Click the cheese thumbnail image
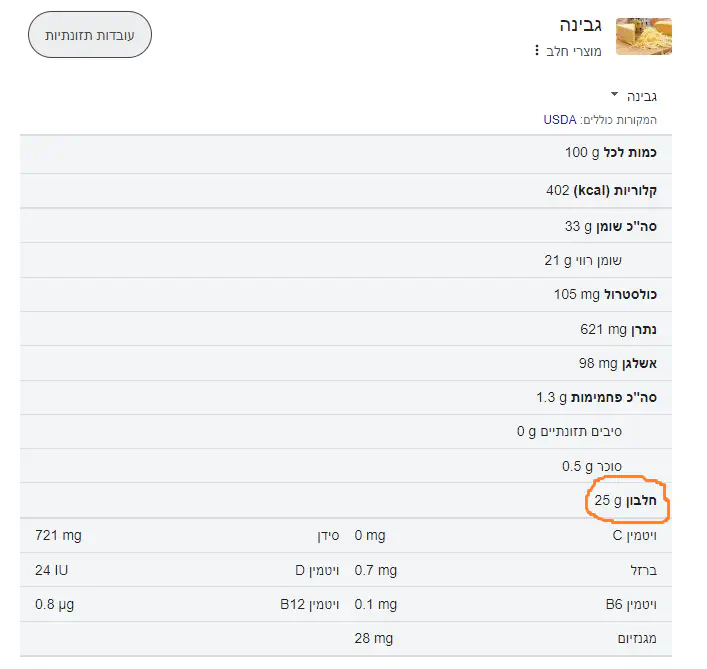 [643, 36]
